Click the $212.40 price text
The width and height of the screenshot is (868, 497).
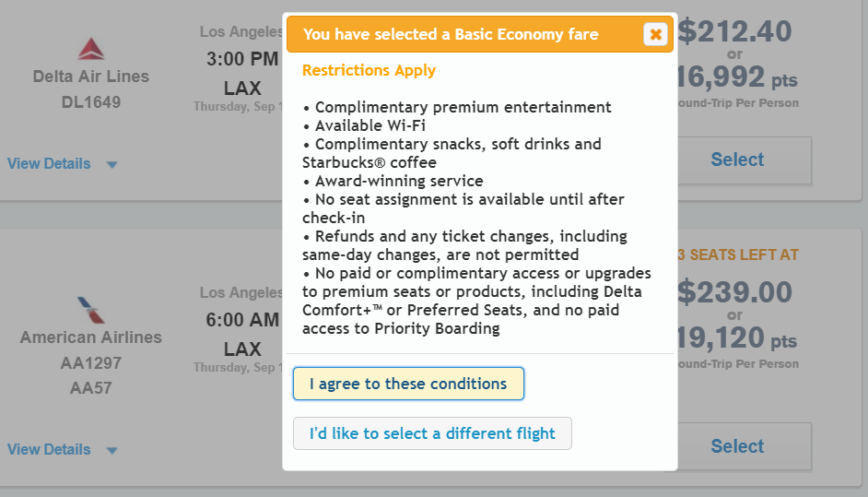(735, 31)
